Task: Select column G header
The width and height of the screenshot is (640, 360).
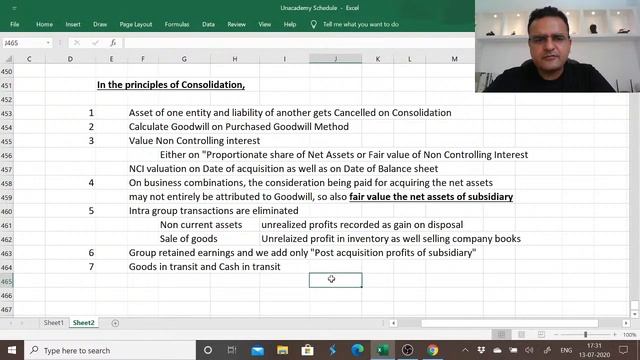Action: point(184,59)
